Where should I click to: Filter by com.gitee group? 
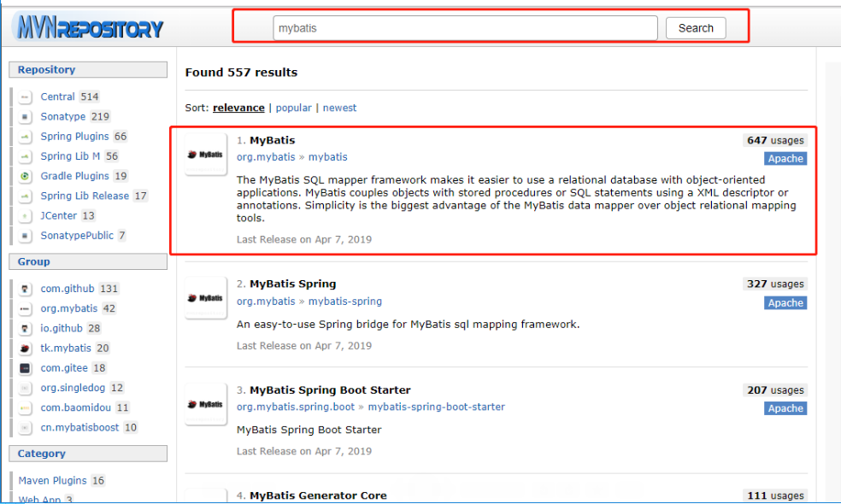coord(64,368)
